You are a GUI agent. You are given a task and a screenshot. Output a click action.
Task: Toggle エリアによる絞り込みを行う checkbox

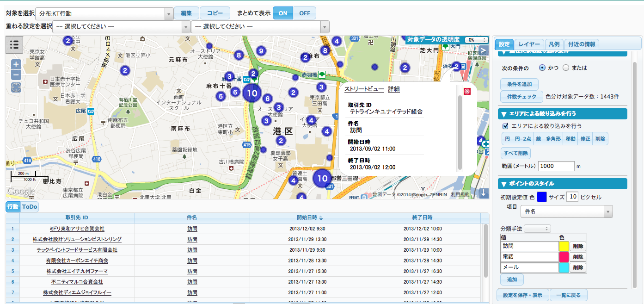(x=505, y=126)
